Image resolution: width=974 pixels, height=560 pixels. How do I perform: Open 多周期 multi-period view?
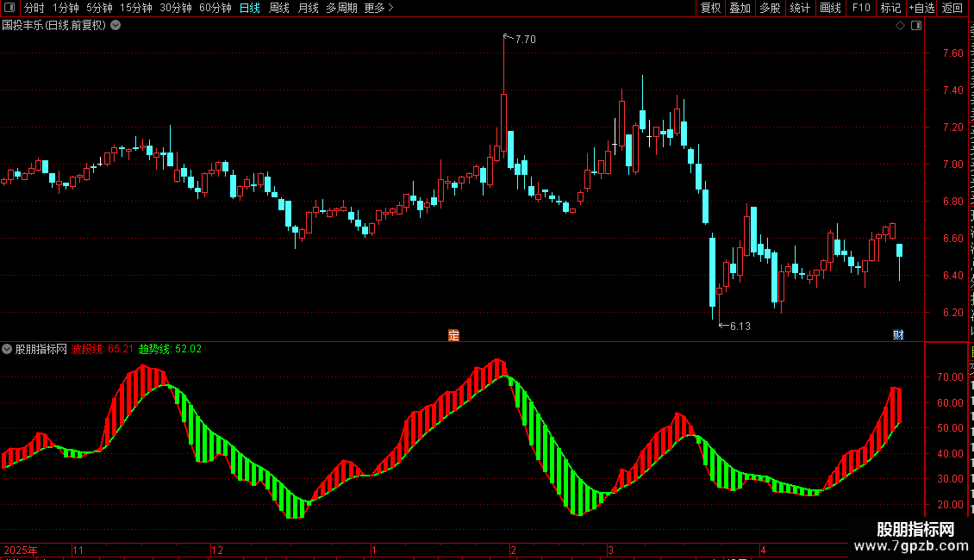click(341, 8)
